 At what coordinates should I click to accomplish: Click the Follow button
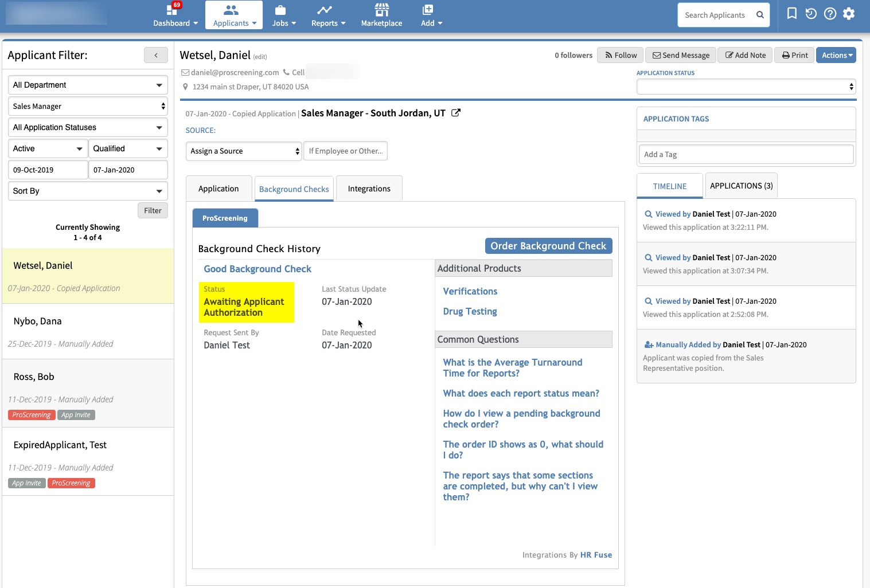[621, 55]
